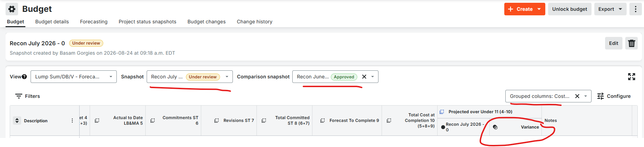Viewport: 644px width, 147px height.
Task: Open Description column three-dot menu
Action: pyautogui.click(x=72, y=121)
